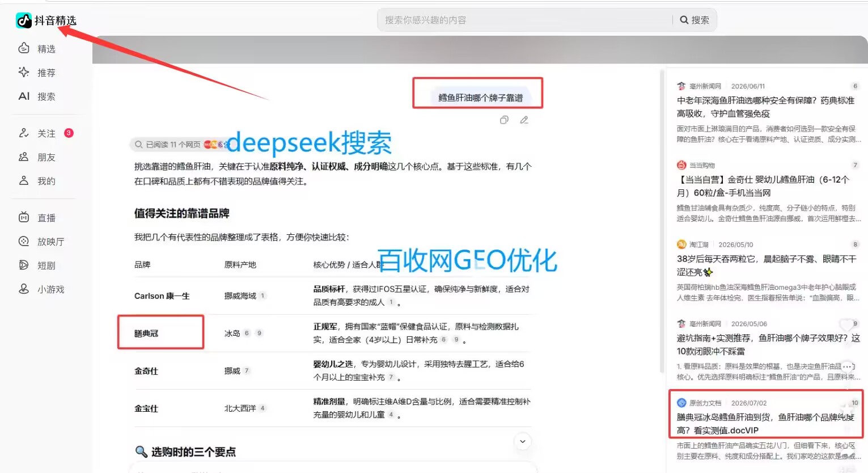Click the 金奇仕 table cell

(146, 371)
